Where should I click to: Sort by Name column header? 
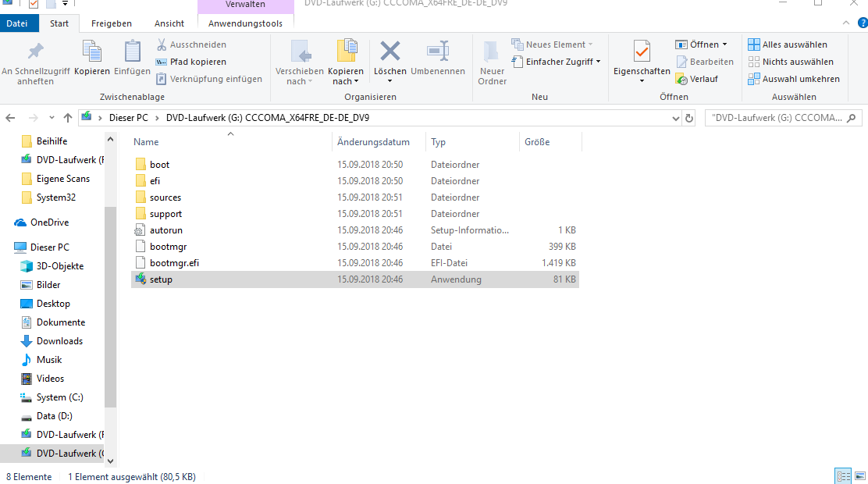(x=231, y=142)
